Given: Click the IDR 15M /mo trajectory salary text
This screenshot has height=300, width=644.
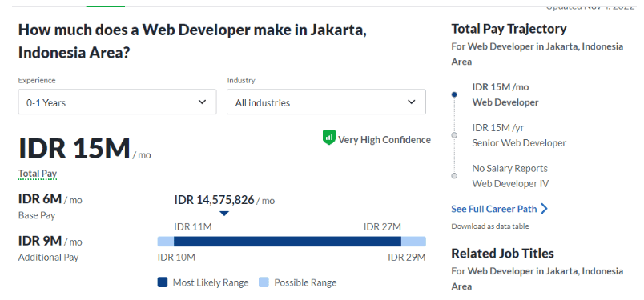Looking at the screenshot, I should (x=501, y=87).
